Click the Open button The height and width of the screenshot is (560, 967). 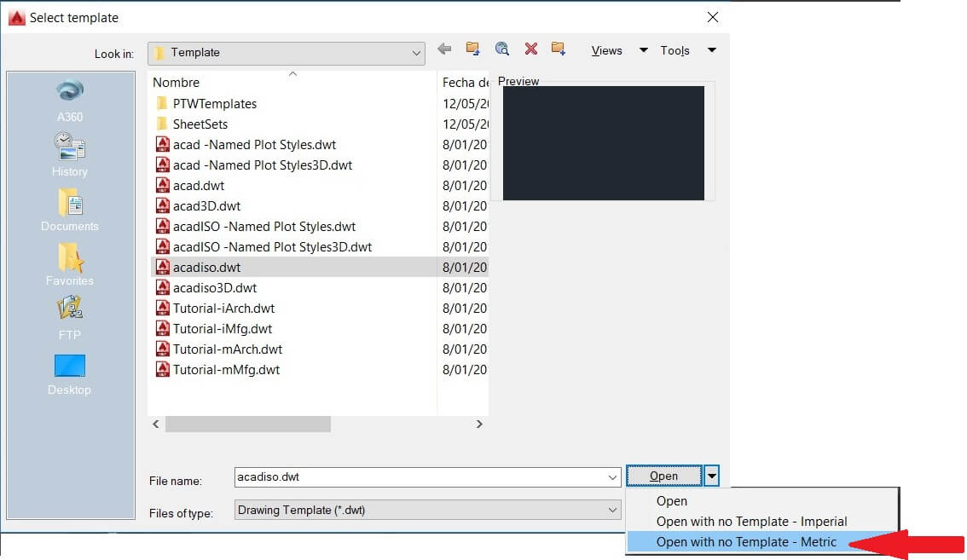point(664,476)
